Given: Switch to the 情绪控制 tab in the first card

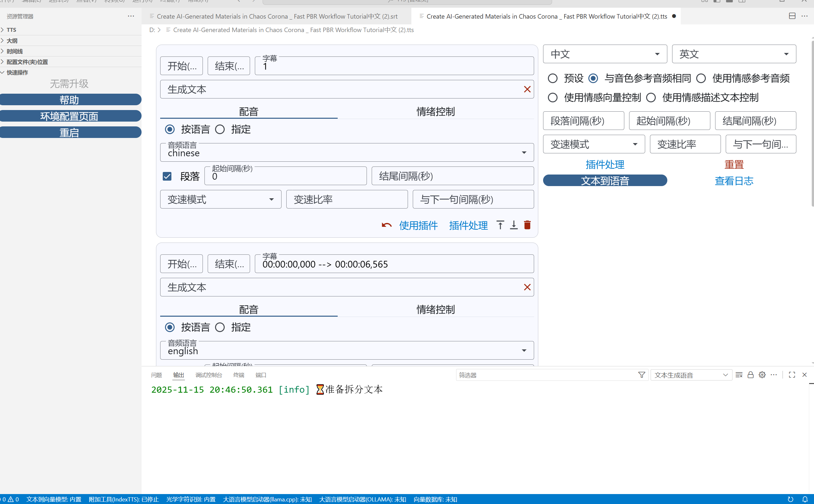Looking at the screenshot, I should click(435, 112).
